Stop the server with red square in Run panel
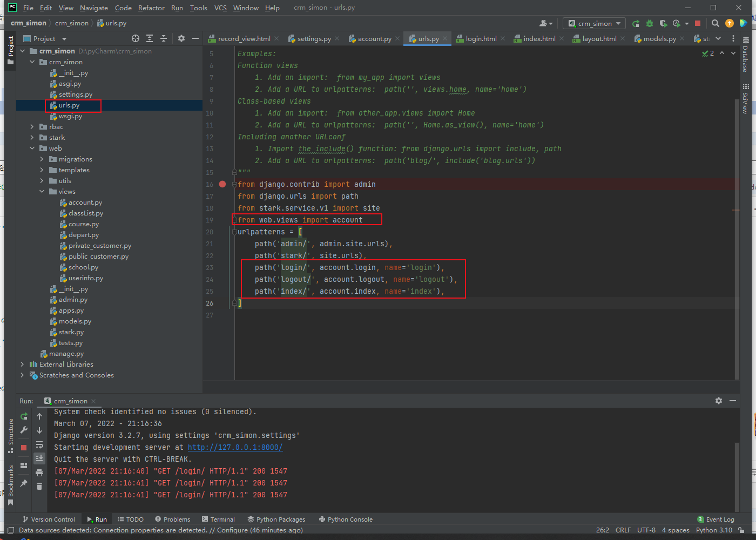Viewport: 756px width, 540px height. pos(24,447)
